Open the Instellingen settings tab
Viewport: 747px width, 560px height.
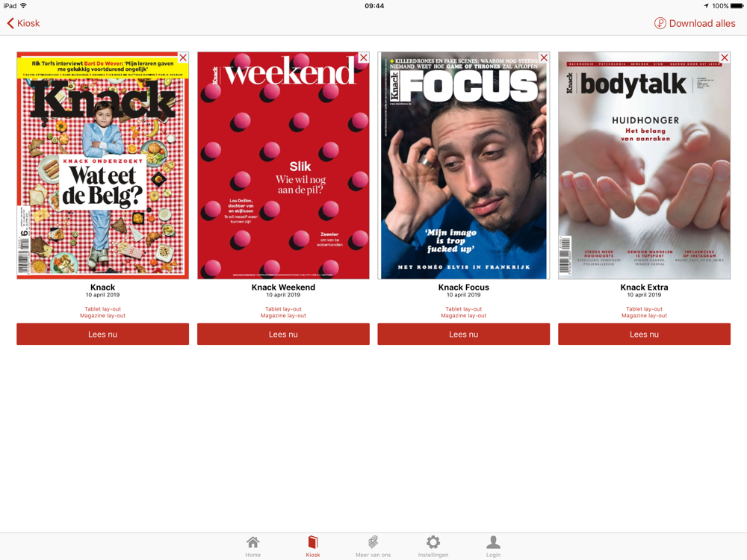point(433,547)
